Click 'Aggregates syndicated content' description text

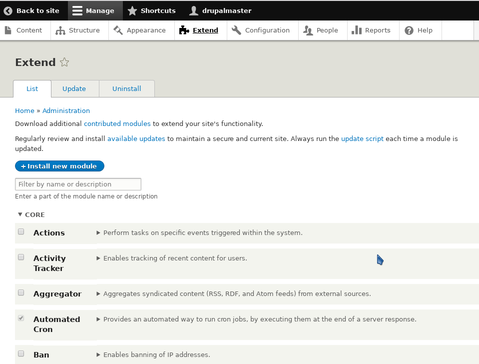coord(237,294)
